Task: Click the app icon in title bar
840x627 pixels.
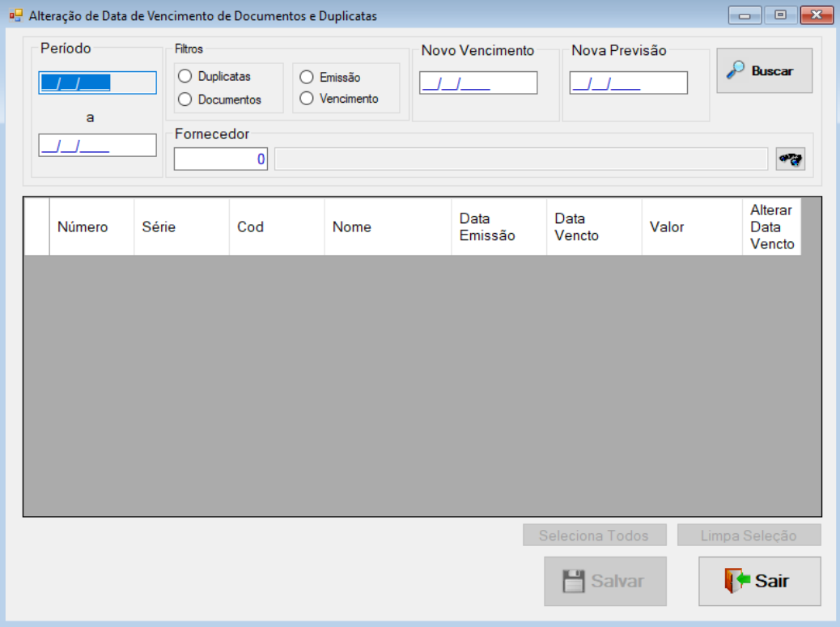Action: click(x=15, y=15)
